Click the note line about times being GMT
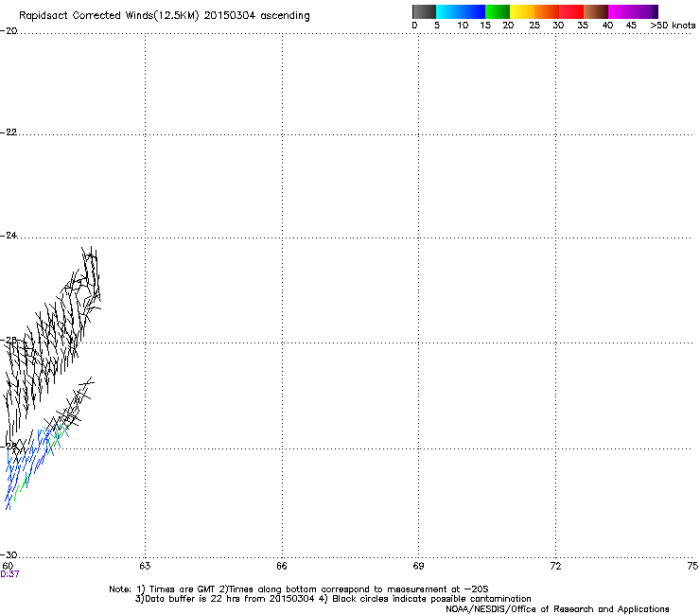Image resolution: width=700 pixels, height=615 pixels. pyautogui.click(x=299, y=589)
